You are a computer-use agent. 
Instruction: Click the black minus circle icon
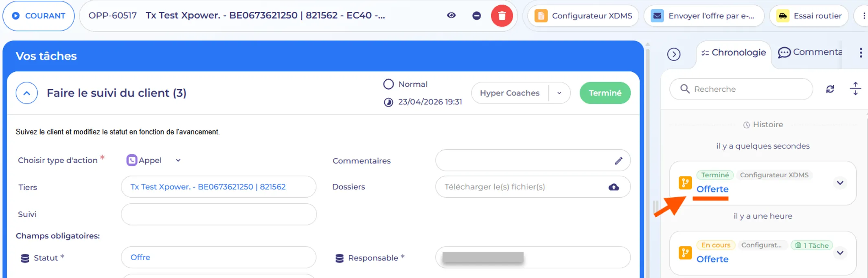476,16
